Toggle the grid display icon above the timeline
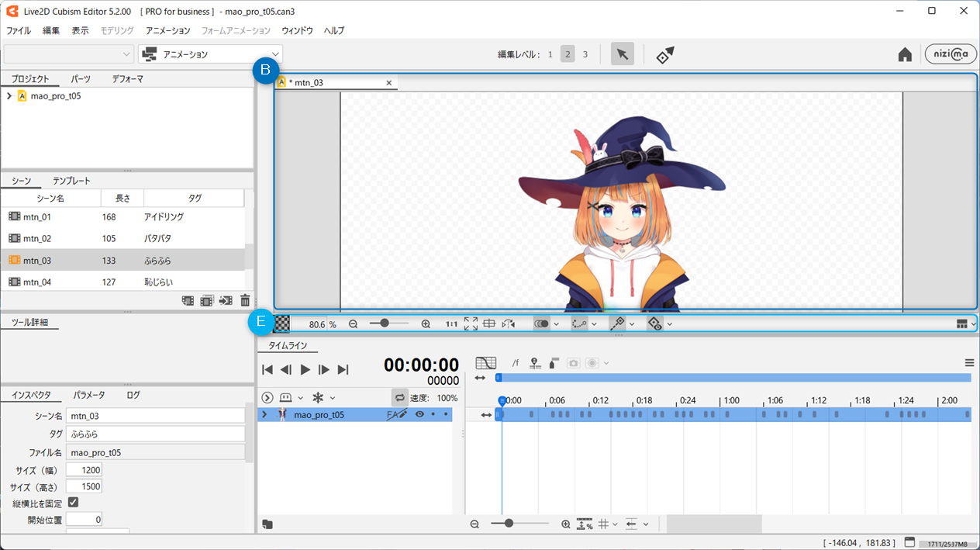This screenshot has width=980, height=550. pyautogui.click(x=489, y=323)
